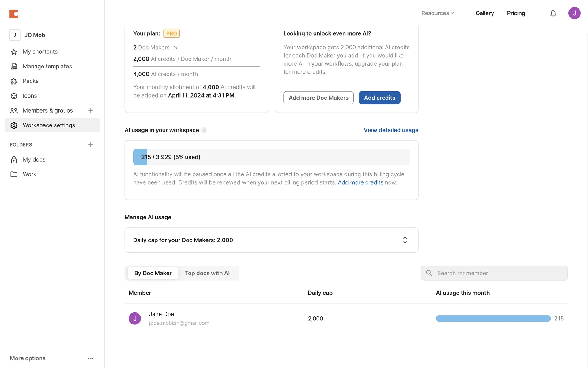
Task: Click the Icons smiley icon
Action: (14, 96)
